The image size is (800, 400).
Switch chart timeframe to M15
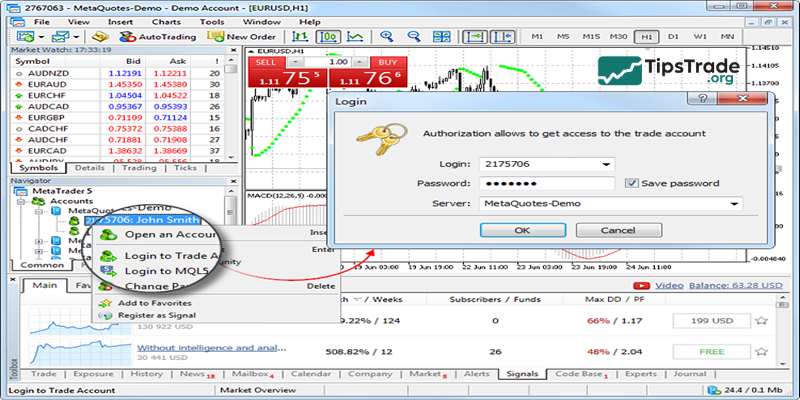[x=591, y=37]
